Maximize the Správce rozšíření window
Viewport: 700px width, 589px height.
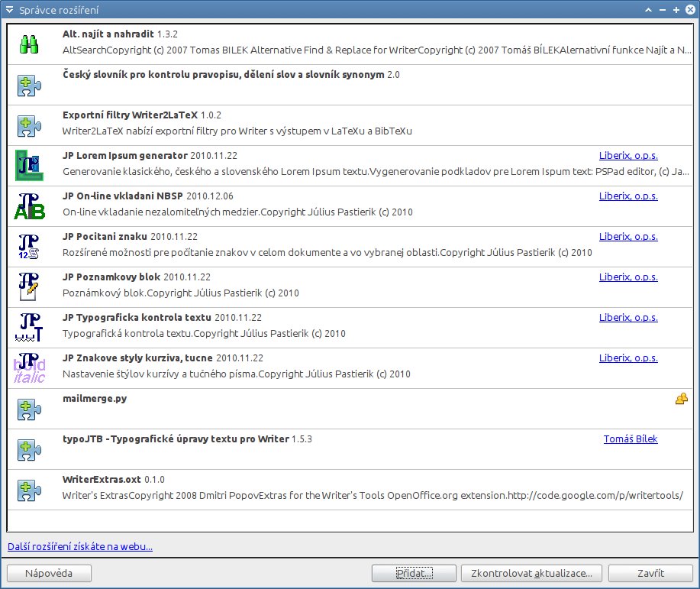(676, 10)
